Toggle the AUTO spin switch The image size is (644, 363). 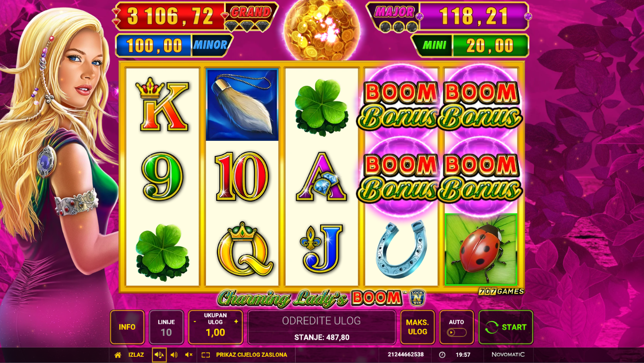tap(456, 332)
